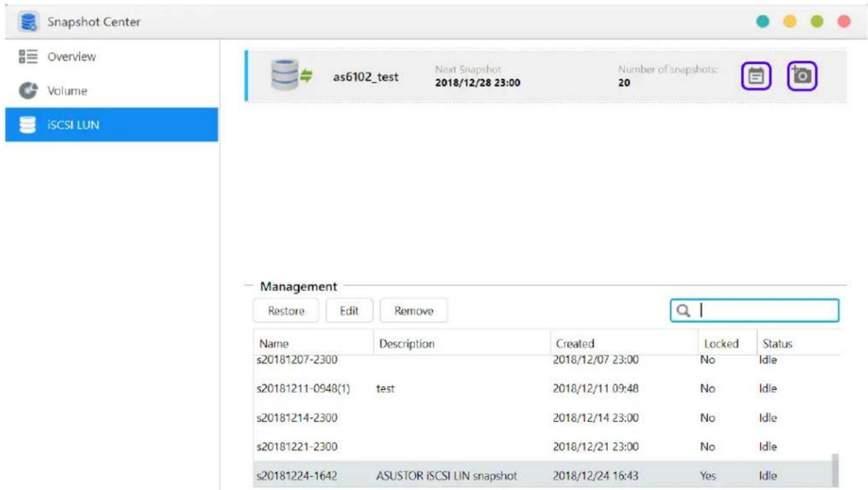Click the Snapshot Center title text
The image size is (868, 490).
[94, 22]
